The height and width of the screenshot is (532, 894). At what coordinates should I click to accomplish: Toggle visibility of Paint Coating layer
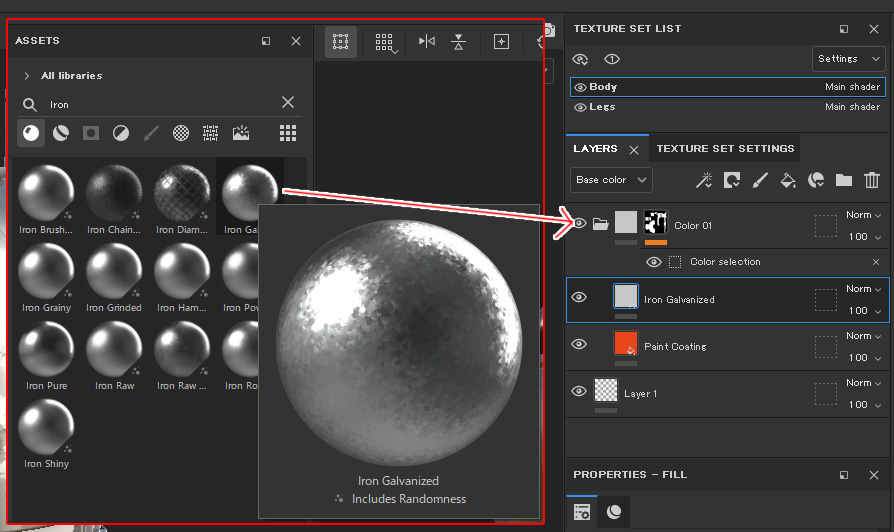(x=579, y=345)
